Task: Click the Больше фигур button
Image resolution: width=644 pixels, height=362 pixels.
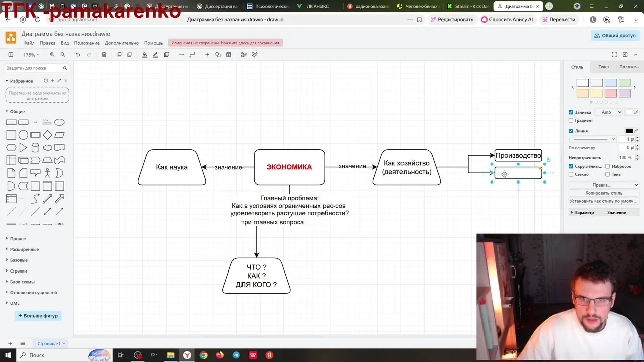Action: 38,316
